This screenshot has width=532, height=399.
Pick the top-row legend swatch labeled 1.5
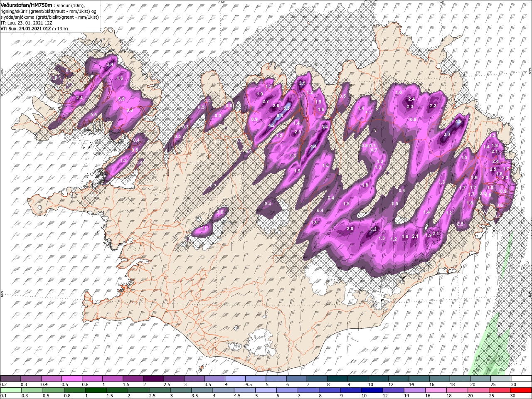[133, 379]
